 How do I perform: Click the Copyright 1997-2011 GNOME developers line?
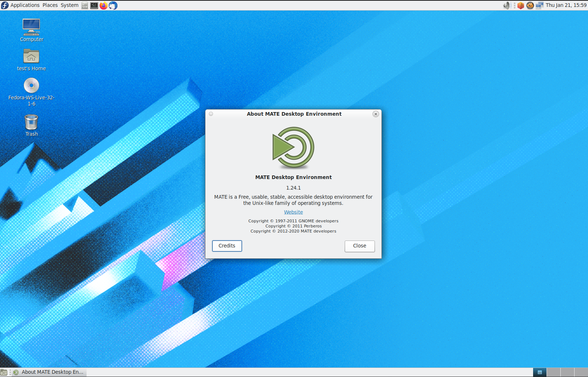[293, 221]
